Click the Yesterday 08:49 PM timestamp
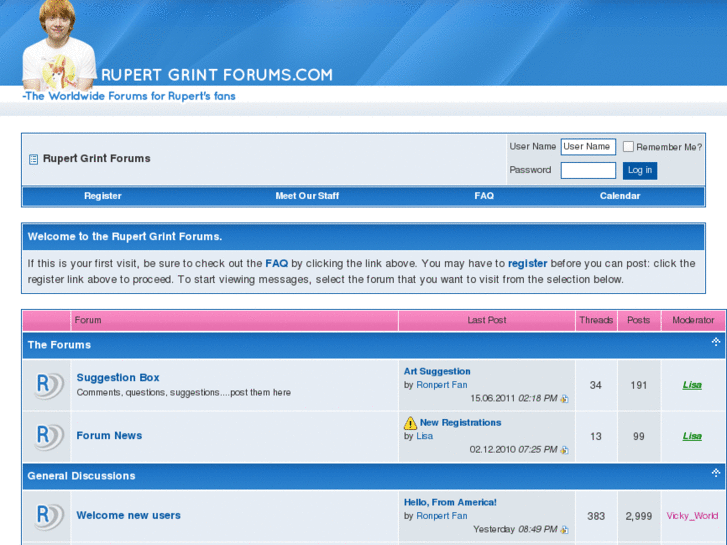727x545 pixels. 515,529
